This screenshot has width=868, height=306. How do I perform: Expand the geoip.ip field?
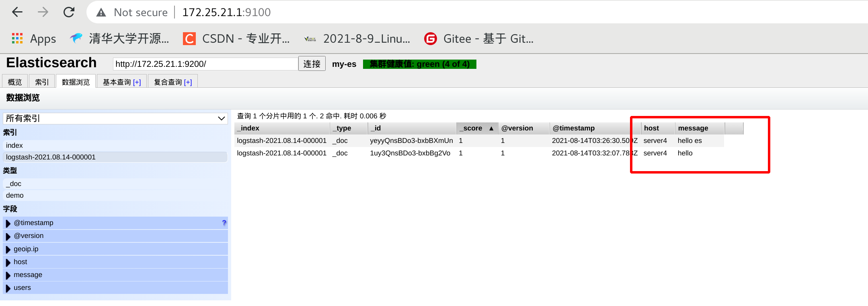pyautogui.click(x=8, y=249)
